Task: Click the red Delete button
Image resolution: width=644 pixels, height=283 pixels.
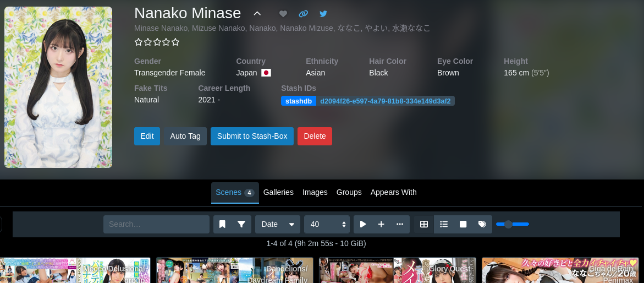Action: click(315, 136)
